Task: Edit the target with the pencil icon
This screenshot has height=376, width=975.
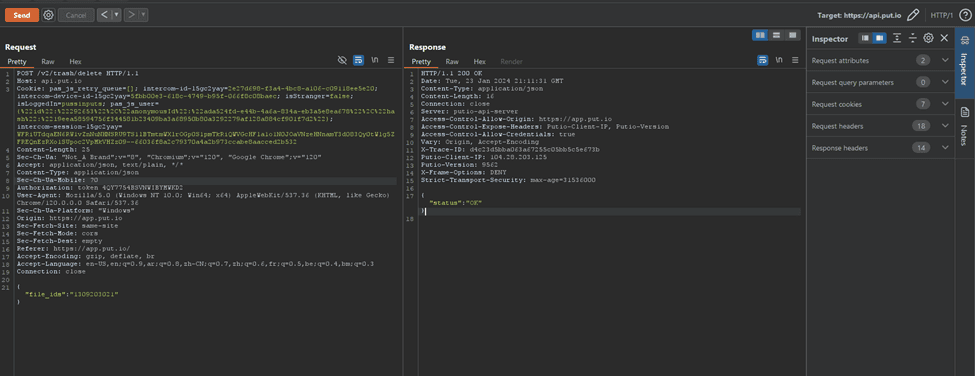Action: [913, 14]
